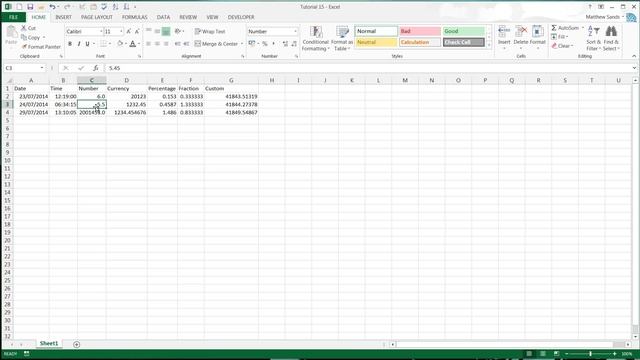The height and width of the screenshot is (360, 640).
Task: Click the Format Painter brush
Action: tap(24, 47)
